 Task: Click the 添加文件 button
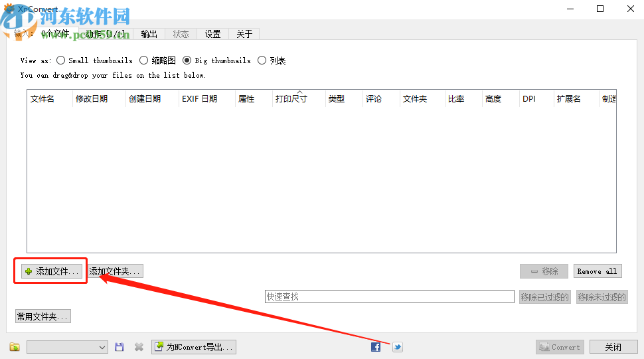(x=52, y=271)
